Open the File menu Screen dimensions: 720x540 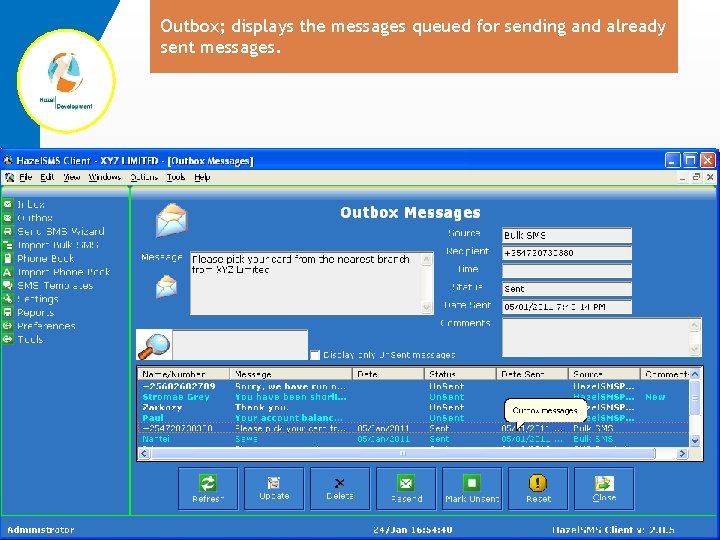tap(25, 177)
